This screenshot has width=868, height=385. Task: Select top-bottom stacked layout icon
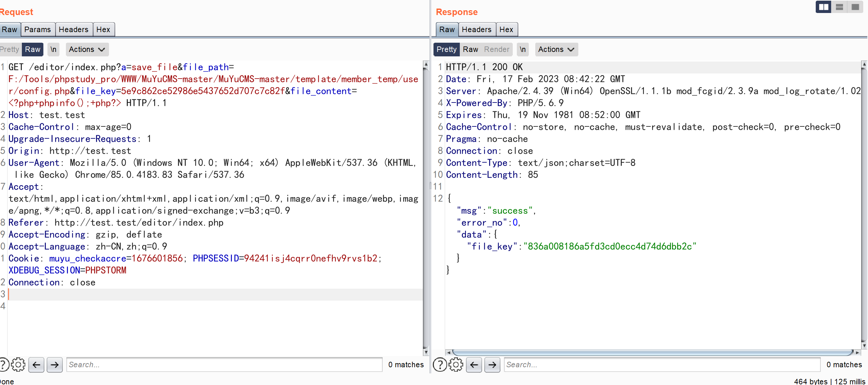839,7
